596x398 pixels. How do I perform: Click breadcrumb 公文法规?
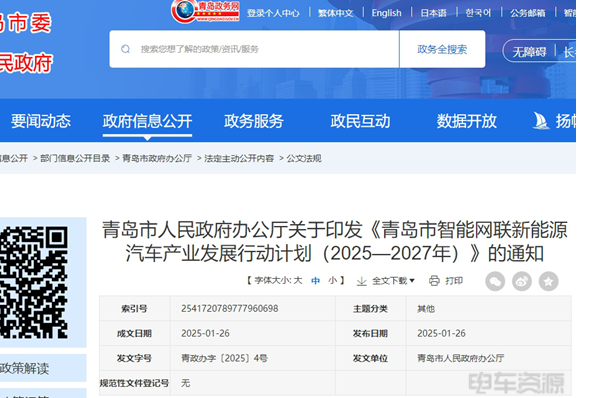[x=304, y=158]
